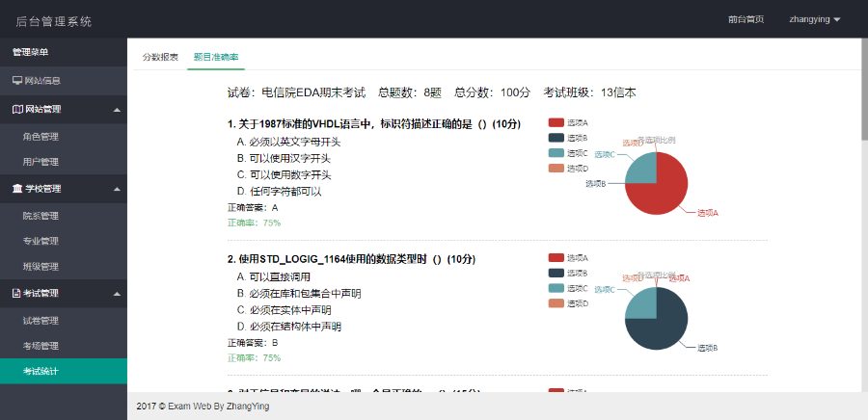Click the exam header '试卷：电信院EDA期末考试'
This screenshot has width=868, height=420.
(297, 92)
